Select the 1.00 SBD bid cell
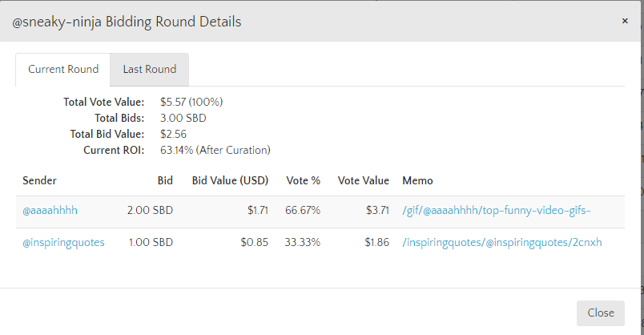The height and width of the screenshot is (335, 644). tap(151, 242)
